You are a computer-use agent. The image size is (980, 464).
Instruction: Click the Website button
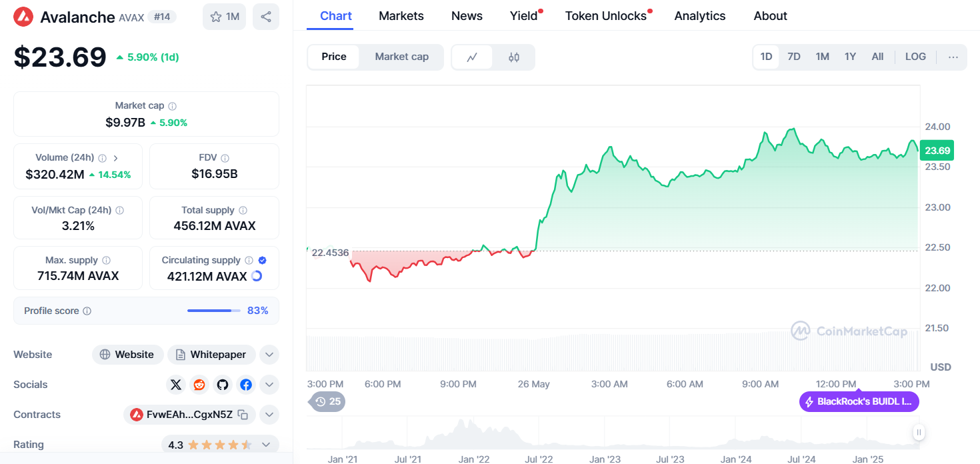(127, 355)
